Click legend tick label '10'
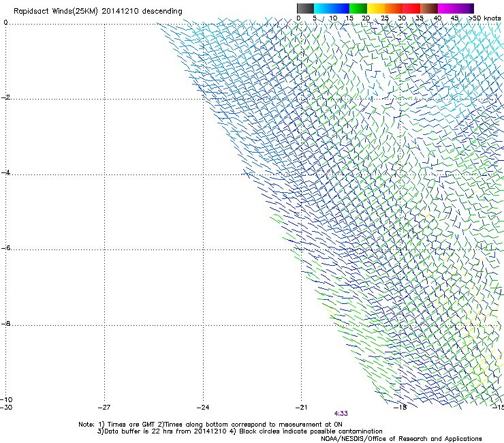This screenshot has height=443, width=504. [x=333, y=18]
